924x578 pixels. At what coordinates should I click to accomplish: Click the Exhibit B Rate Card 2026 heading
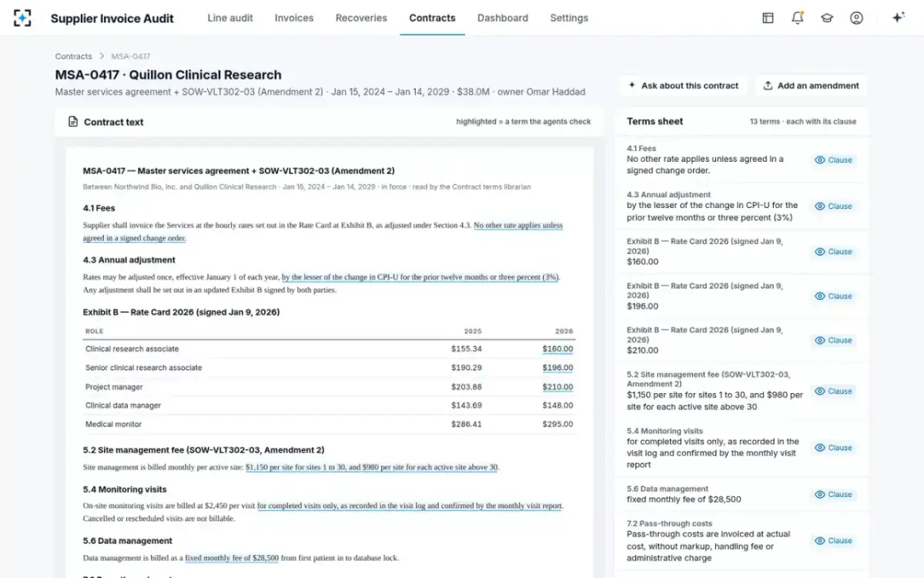pos(181,312)
